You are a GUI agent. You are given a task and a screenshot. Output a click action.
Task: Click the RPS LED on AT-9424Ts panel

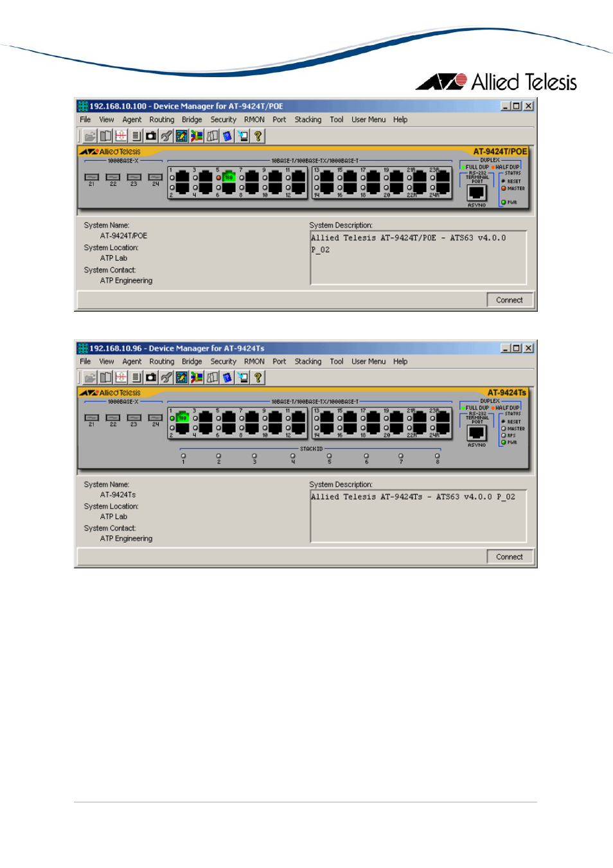(x=504, y=435)
